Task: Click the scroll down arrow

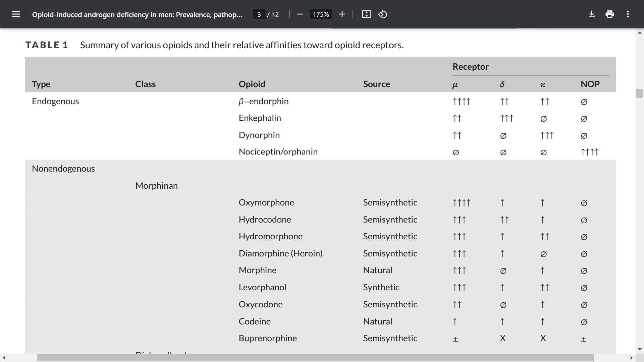Action: tap(640, 349)
